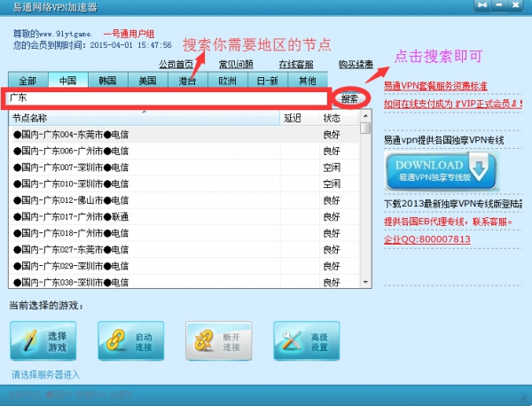Select the 美国 region tab
Screen dimensions: 532x406
point(147,81)
